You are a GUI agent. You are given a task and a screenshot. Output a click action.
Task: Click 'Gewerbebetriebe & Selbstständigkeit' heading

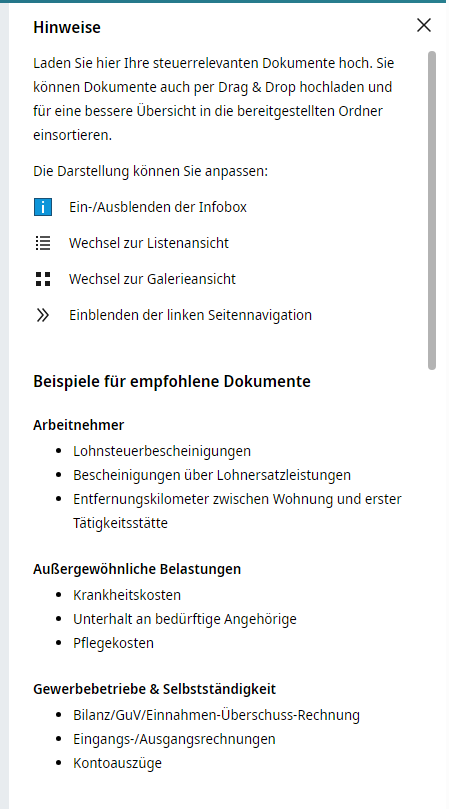155,689
